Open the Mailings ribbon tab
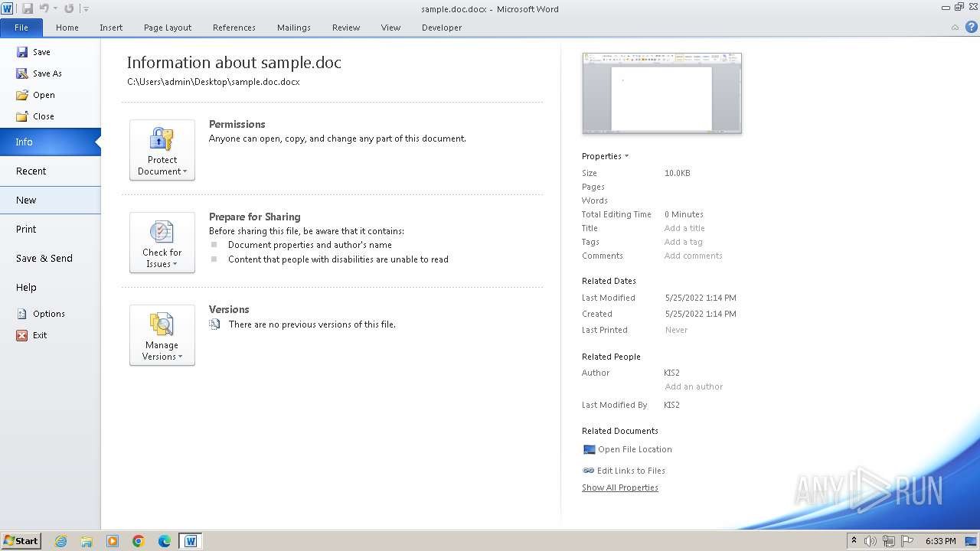Viewport: 980px width, 551px height. coord(294,28)
